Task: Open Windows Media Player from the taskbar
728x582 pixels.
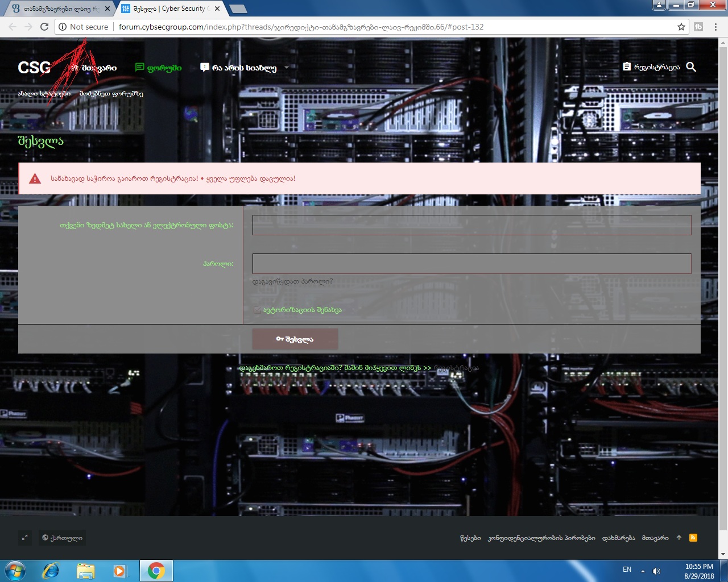Action: [120, 571]
